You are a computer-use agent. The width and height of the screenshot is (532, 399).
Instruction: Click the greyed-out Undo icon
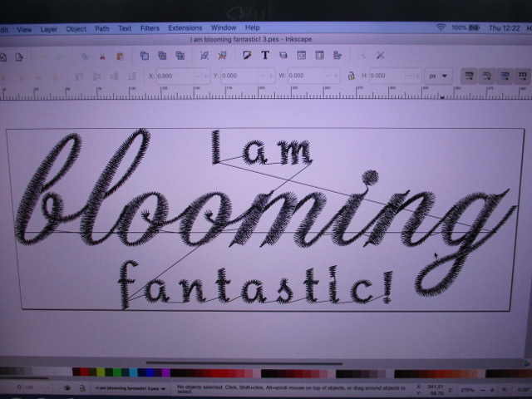point(43,57)
